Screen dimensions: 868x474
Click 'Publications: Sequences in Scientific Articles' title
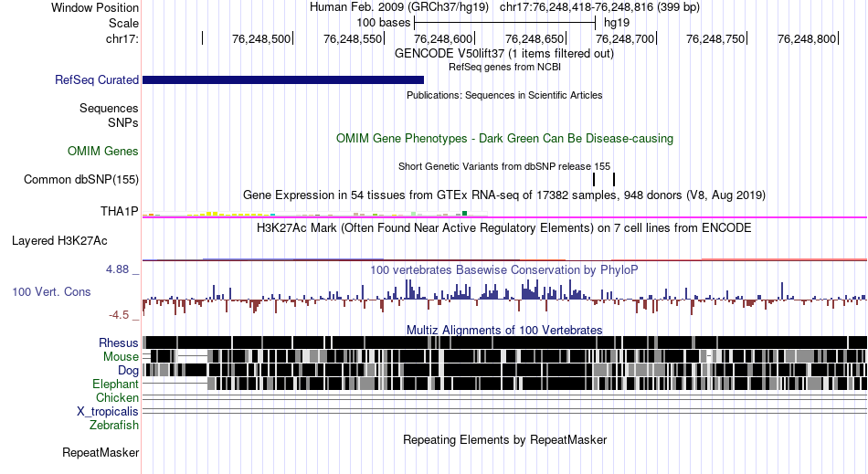pos(504,95)
